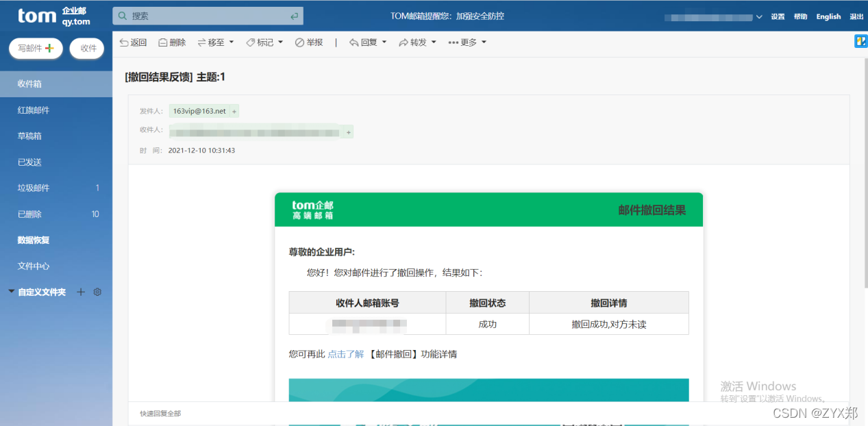Delete this message with 删除
The height and width of the screenshot is (426, 868).
172,42
